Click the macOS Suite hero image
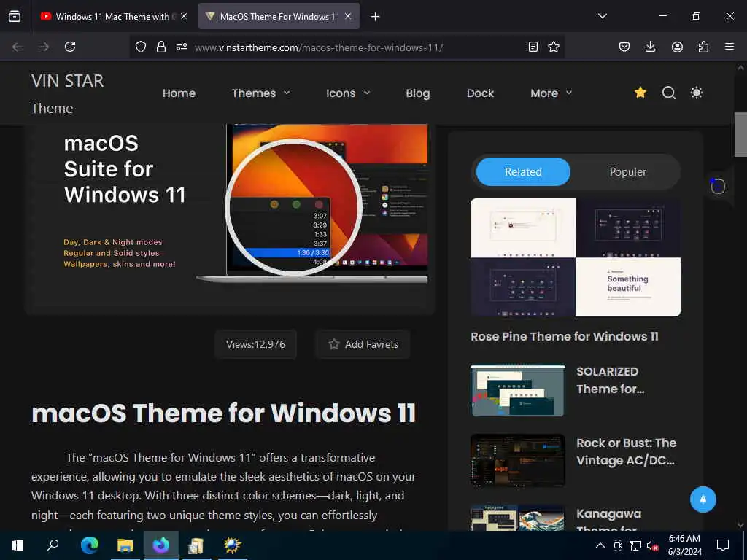This screenshot has width=747, height=560. 230,217
